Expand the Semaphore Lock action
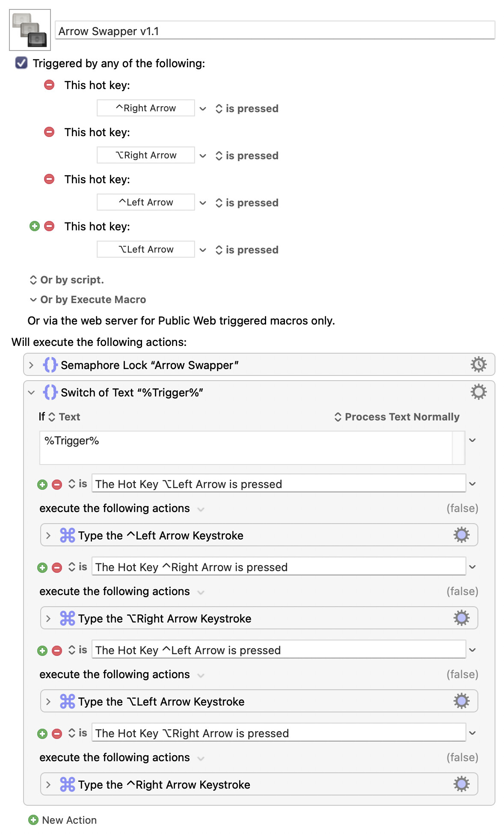The width and height of the screenshot is (504, 834). (31, 365)
